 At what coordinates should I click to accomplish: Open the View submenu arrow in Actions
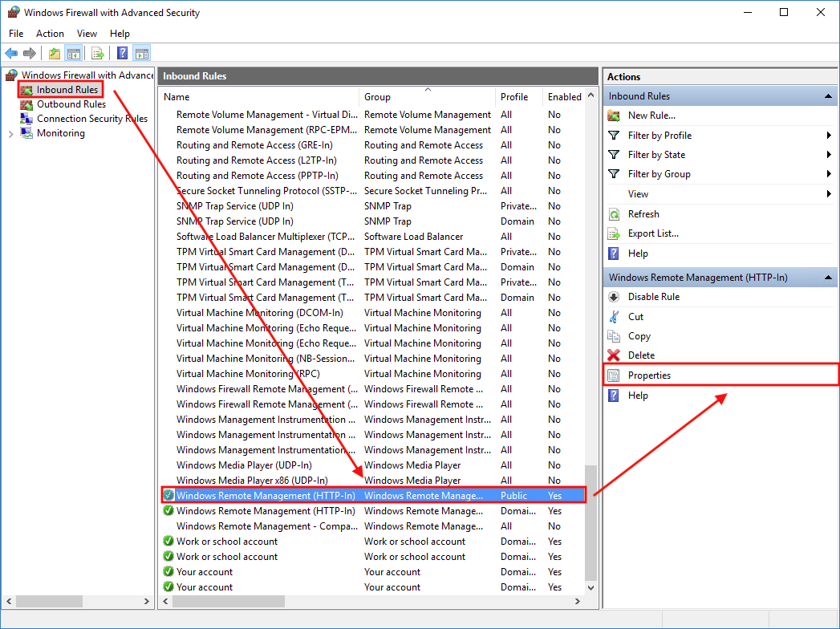[x=830, y=194]
